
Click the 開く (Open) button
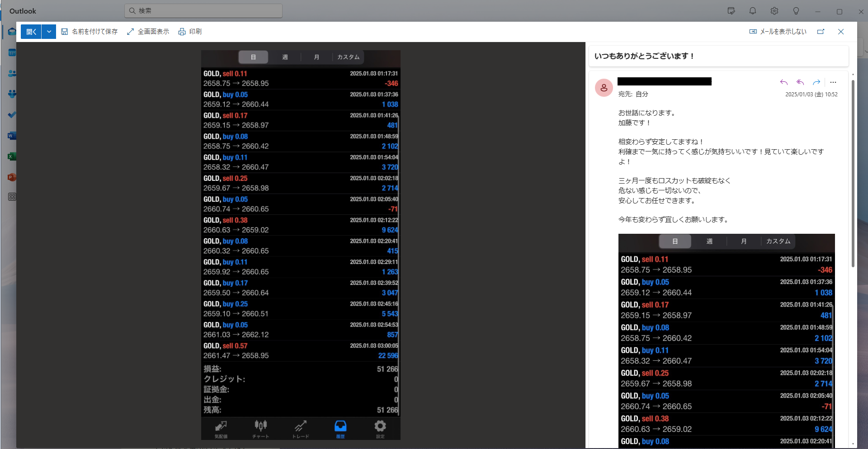(x=31, y=32)
